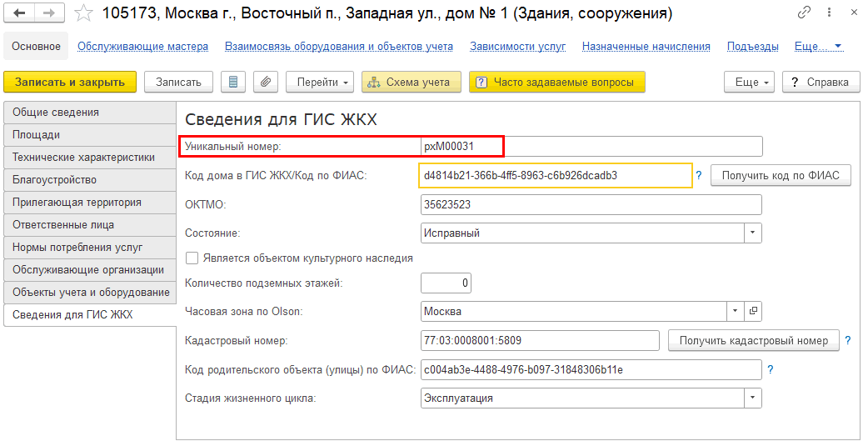
Task: Open the Olson time zone selection icon
Action: [x=753, y=312]
